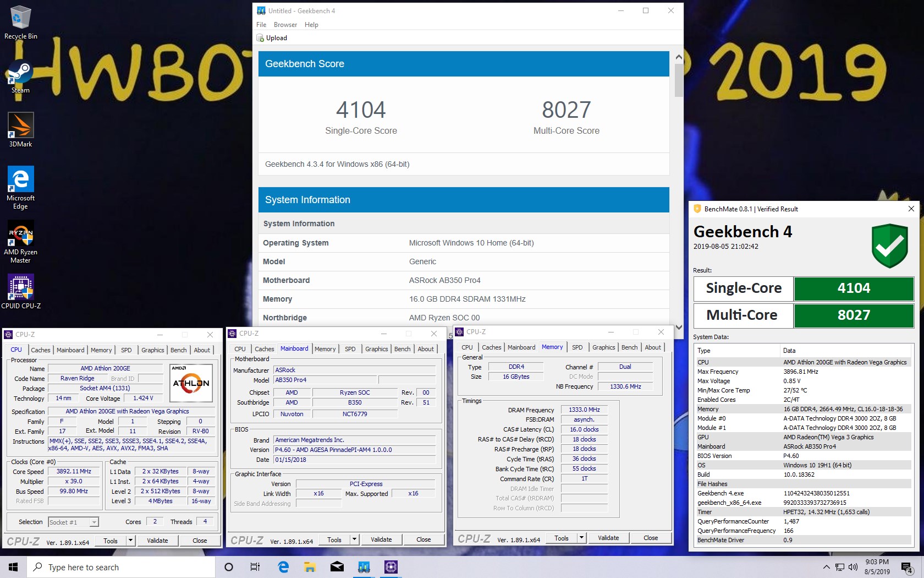
Task: Open the File menu in Geekbench
Action: 261,25
